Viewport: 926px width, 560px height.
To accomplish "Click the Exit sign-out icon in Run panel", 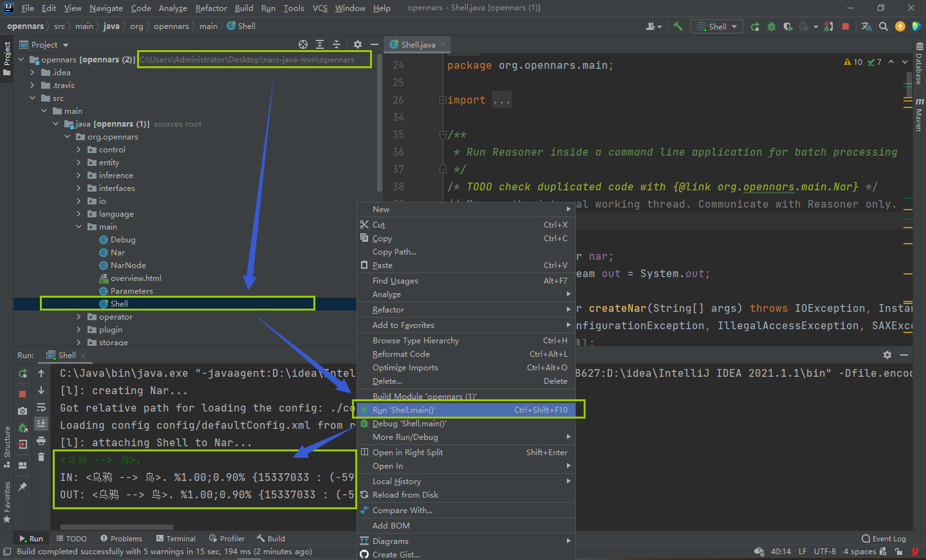I will point(23,444).
